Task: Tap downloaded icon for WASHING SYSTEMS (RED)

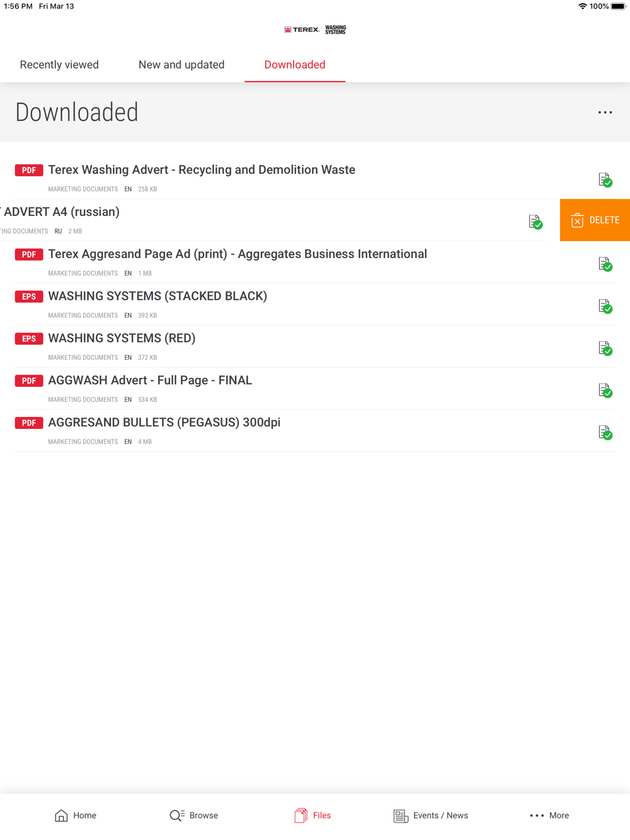Action: pos(605,349)
